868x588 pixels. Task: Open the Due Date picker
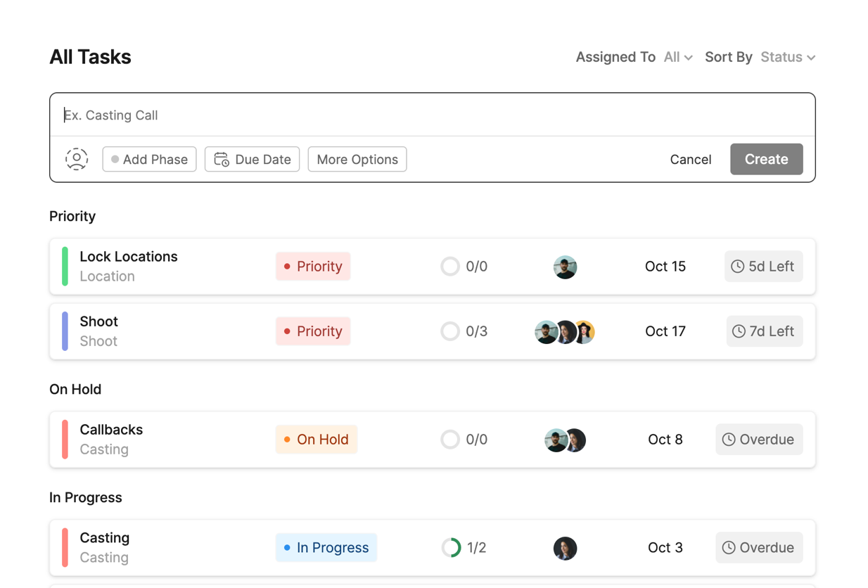252,159
